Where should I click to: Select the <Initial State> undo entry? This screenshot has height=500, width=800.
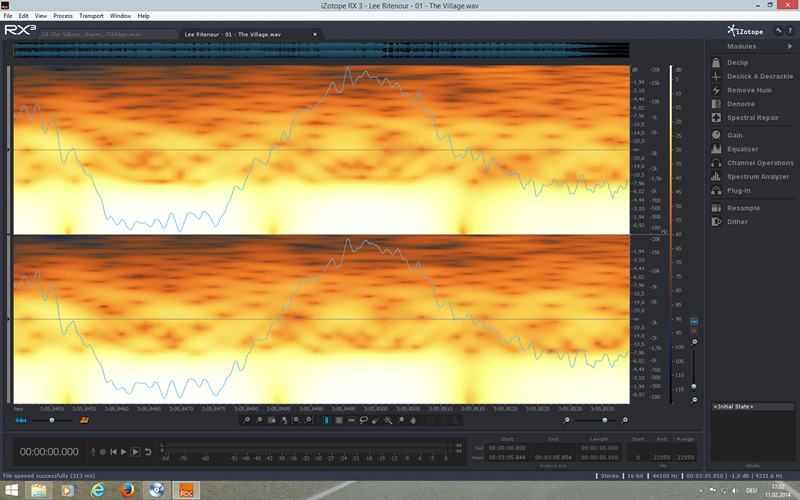753,407
